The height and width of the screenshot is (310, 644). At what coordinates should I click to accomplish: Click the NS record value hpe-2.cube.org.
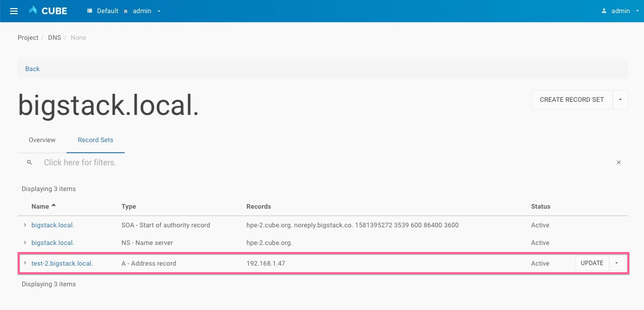click(270, 243)
